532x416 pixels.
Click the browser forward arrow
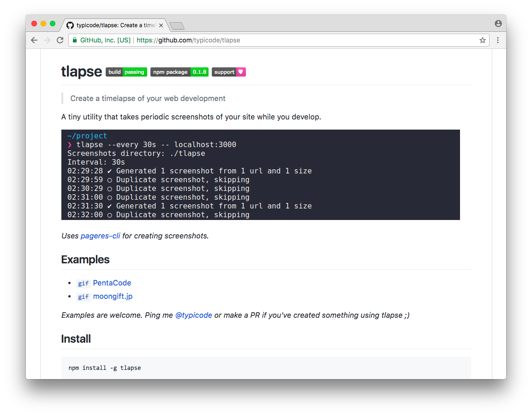pyautogui.click(x=47, y=40)
